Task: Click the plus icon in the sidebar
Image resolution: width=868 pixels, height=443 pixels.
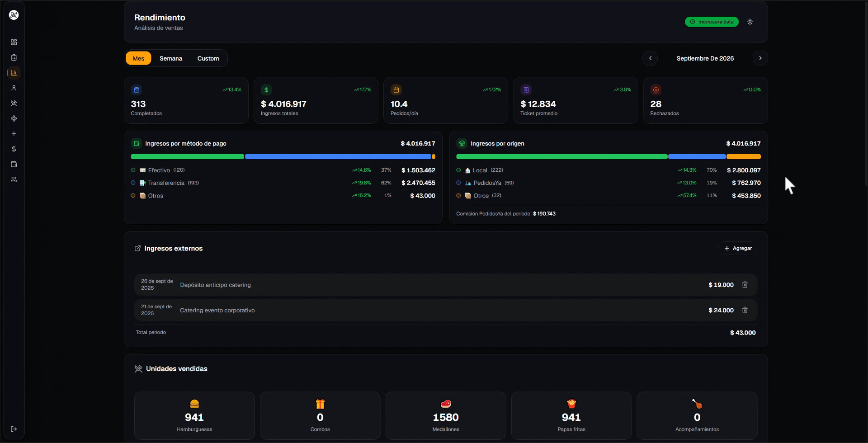Action: click(14, 134)
